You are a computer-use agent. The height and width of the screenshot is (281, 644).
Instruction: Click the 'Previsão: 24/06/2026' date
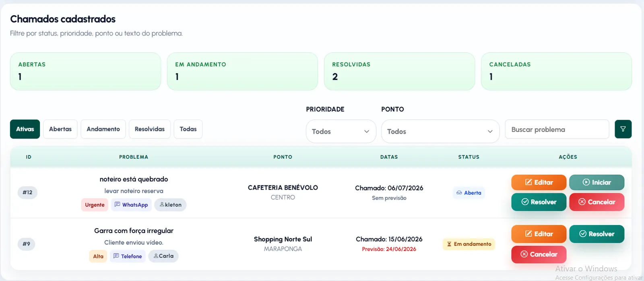389,249
